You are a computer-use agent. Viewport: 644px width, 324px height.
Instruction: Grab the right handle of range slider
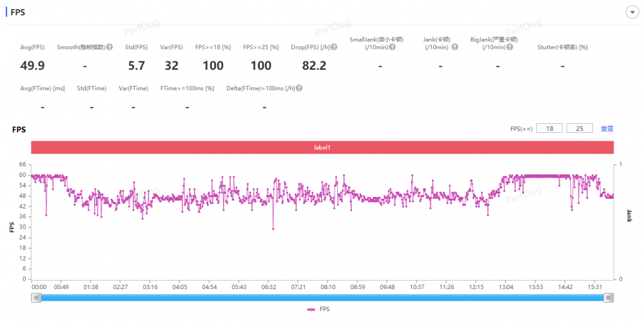609,298
